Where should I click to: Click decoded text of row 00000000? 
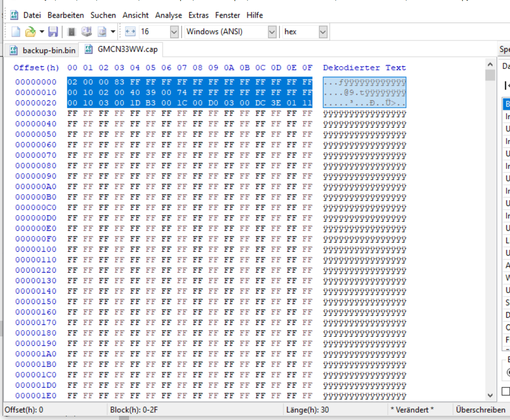pyautogui.click(x=364, y=82)
